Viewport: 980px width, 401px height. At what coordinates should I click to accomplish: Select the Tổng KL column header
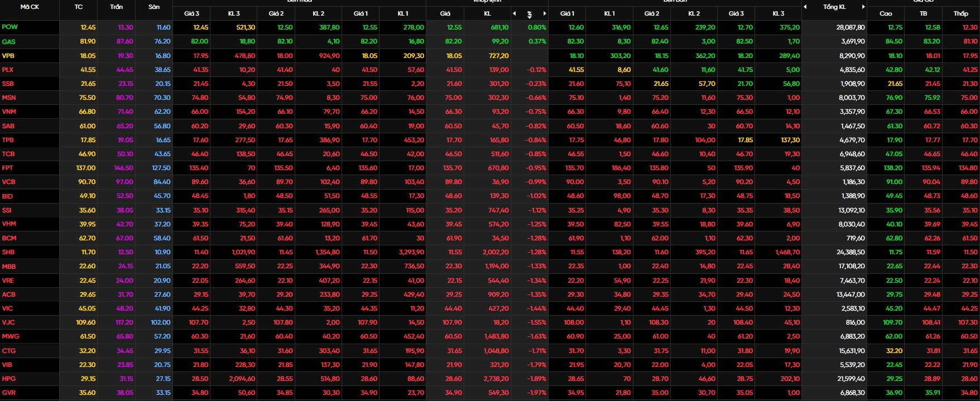(x=834, y=7)
